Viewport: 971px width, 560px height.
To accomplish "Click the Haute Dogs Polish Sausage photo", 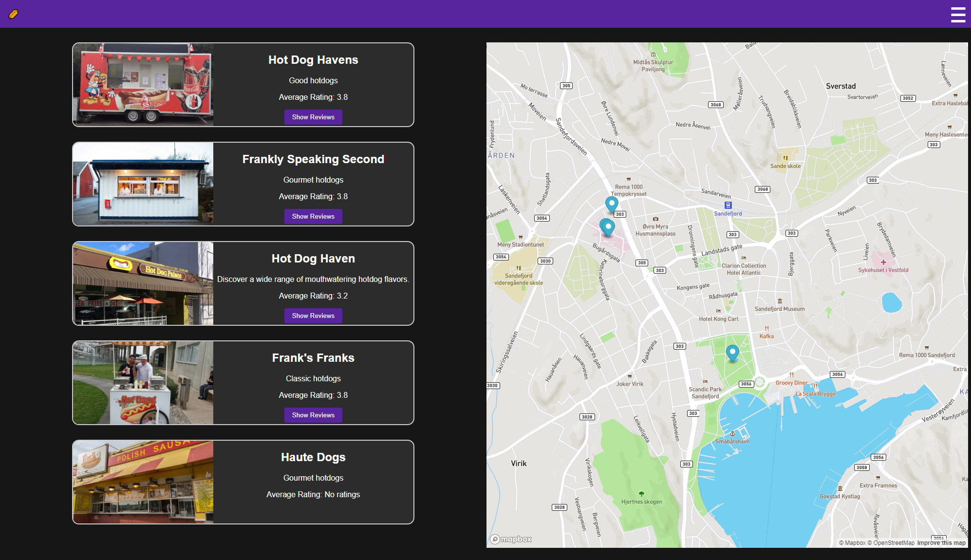I will (x=143, y=482).
